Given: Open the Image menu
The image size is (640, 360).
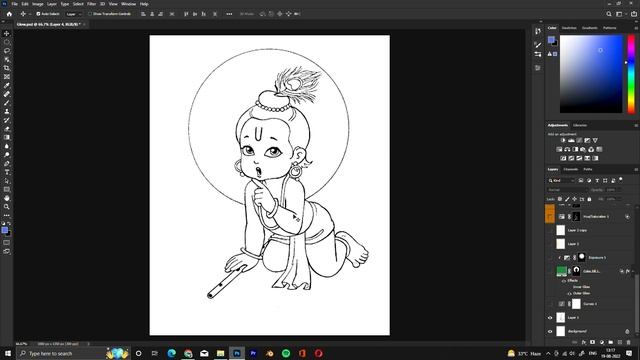Looking at the screenshot, I should pos(38,4).
